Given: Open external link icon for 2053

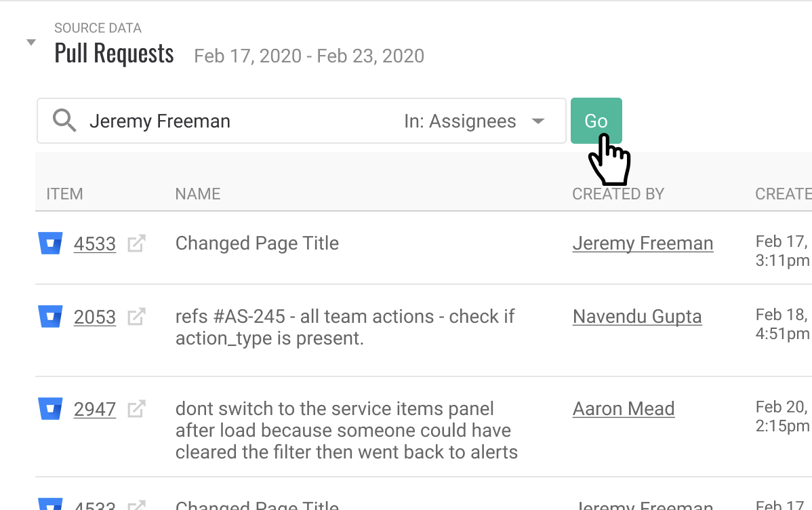Looking at the screenshot, I should tap(137, 317).
